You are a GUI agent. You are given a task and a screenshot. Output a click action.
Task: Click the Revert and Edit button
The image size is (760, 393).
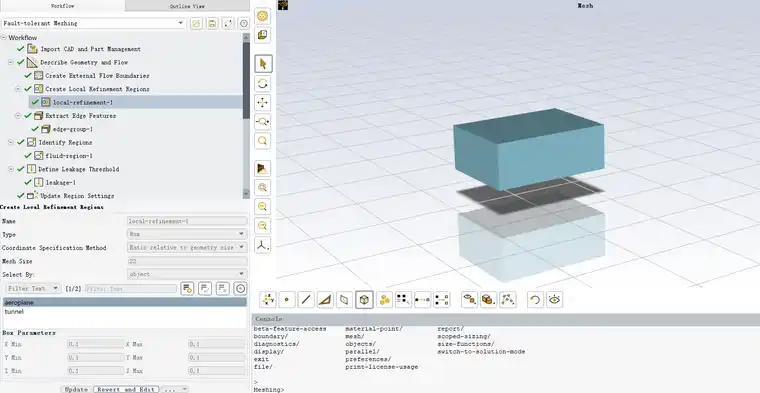click(126, 389)
